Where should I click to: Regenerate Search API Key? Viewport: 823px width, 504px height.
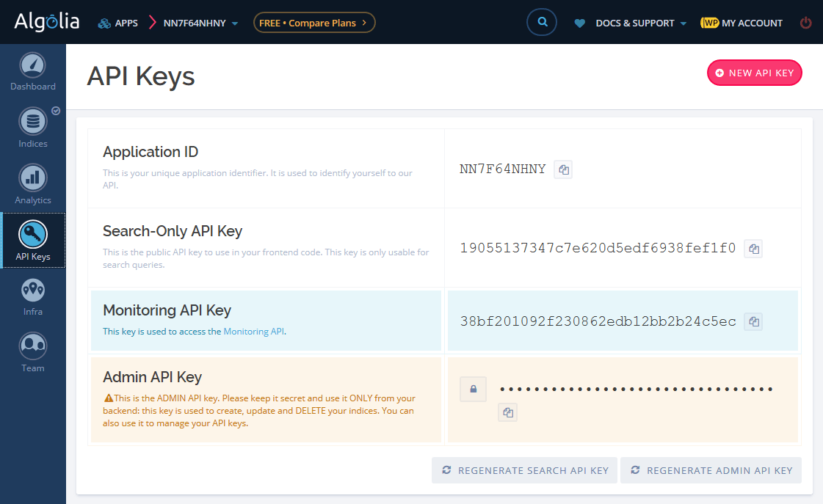point(524,470)
